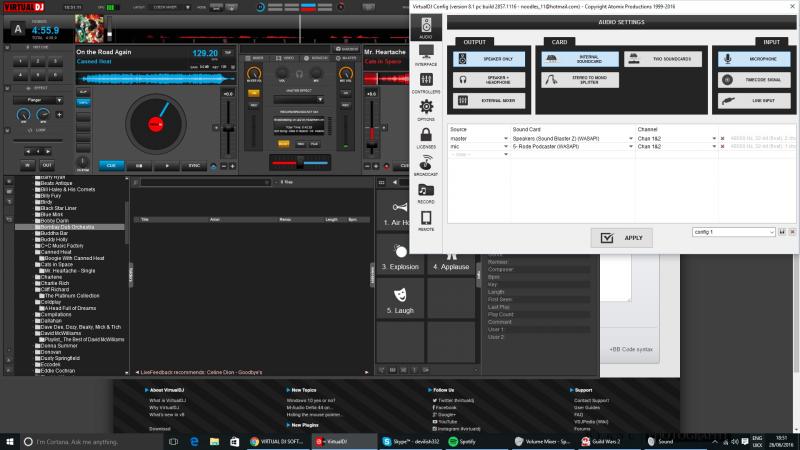
Task: Select Speaker + Headphone output option
Action: 489,80
